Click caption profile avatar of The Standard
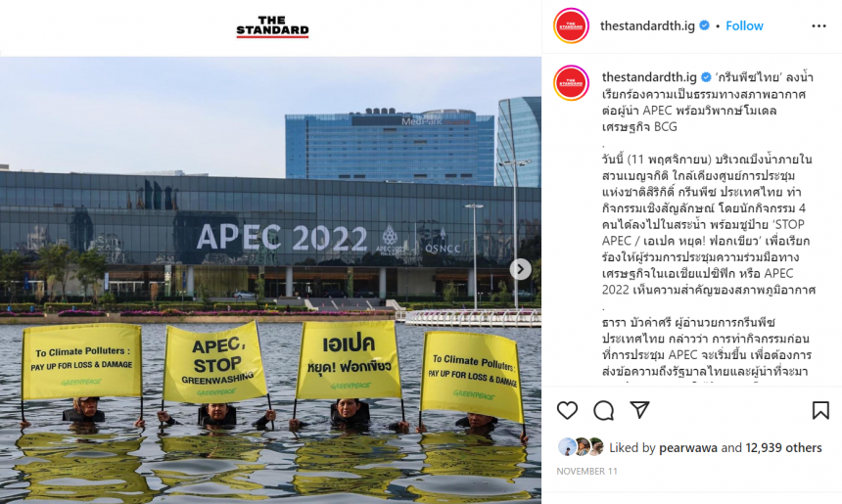The width and height of the screenshot is (842, 504). 572,82
